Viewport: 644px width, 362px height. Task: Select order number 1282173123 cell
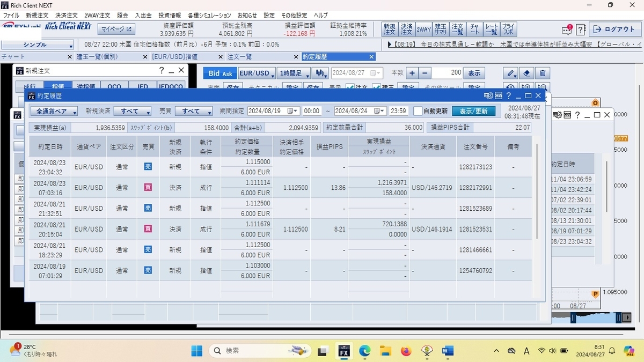click(475, 167)
